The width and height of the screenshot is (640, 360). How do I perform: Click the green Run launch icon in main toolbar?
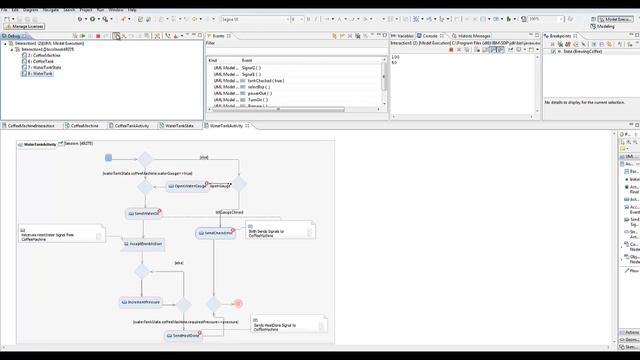click(x=93, y=19)
